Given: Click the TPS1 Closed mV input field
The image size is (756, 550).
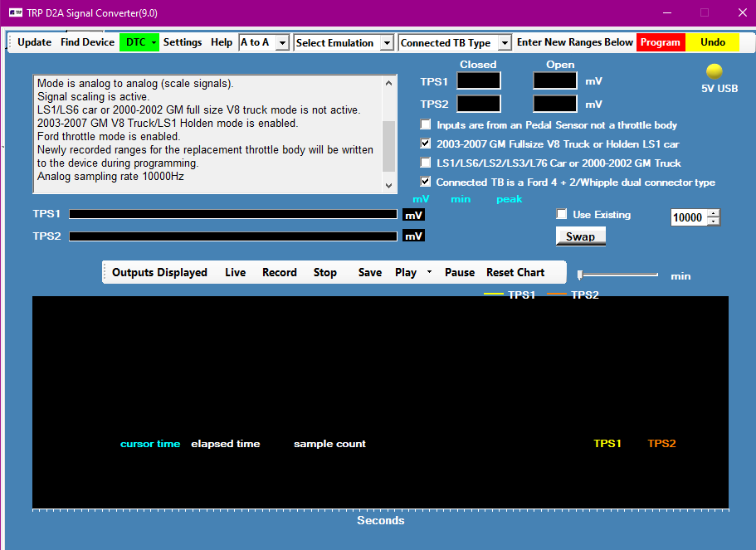Looking at the screenshot, I should pyautogui.click(x=478, y=80).
